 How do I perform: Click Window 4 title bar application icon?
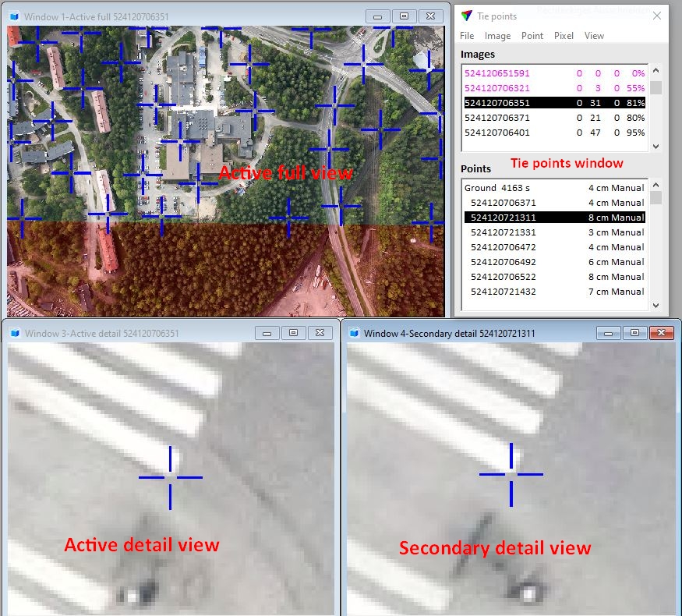[x=352, y=332]
